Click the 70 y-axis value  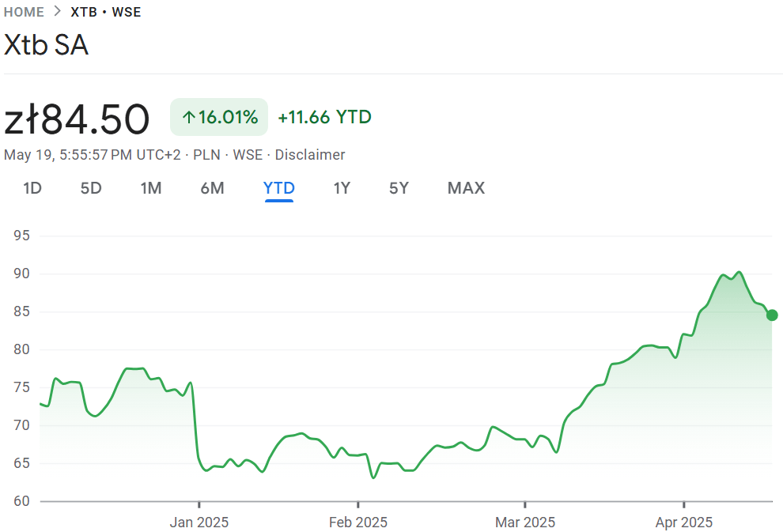click(21, 425)
